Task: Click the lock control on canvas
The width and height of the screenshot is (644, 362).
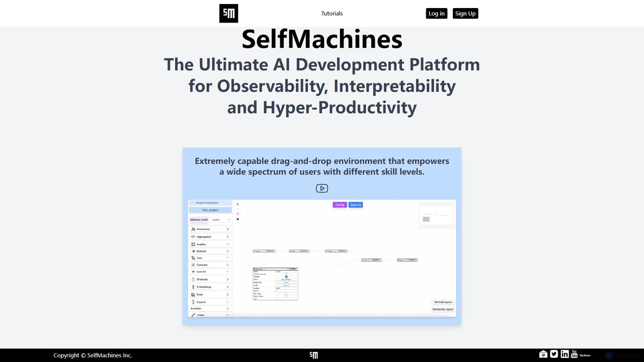Action: (x=238, y=219)
